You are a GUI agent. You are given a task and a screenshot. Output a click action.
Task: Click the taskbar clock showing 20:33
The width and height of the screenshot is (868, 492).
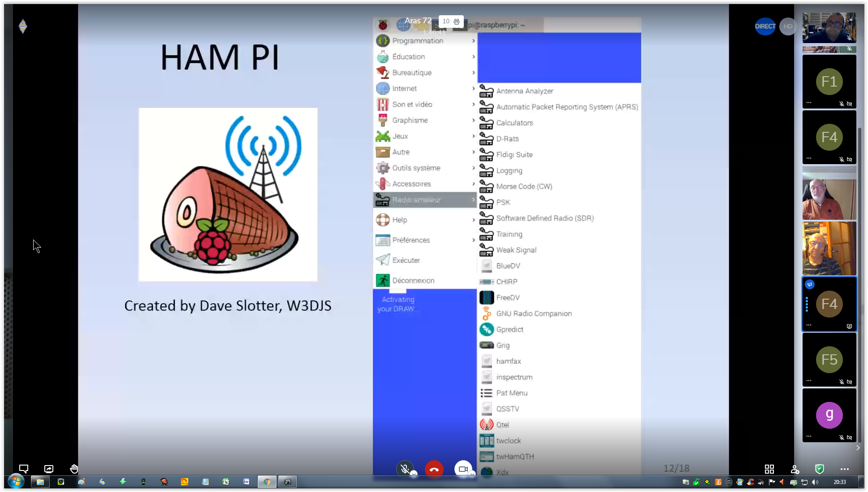pyautogui.click(x=840, y=482)
